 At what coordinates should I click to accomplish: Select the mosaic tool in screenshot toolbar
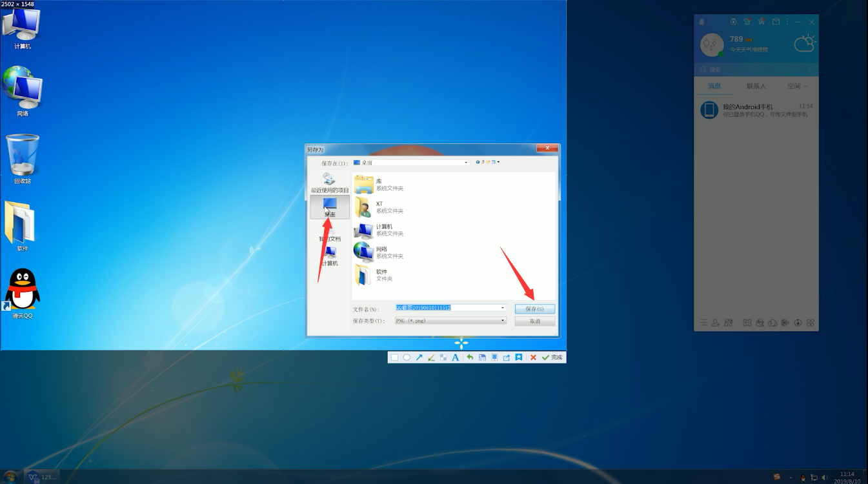(443, 358)
